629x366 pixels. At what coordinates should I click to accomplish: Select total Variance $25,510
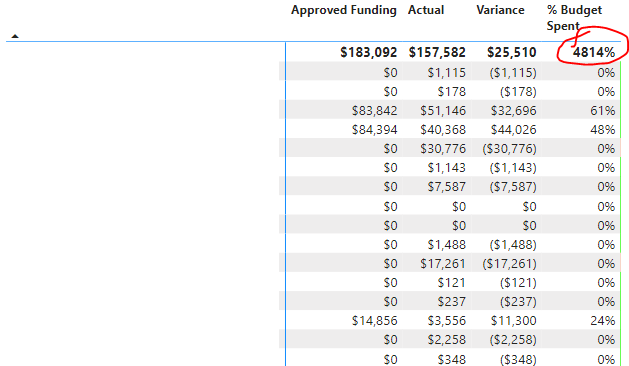pyautogui.click(x=511, y=52)
